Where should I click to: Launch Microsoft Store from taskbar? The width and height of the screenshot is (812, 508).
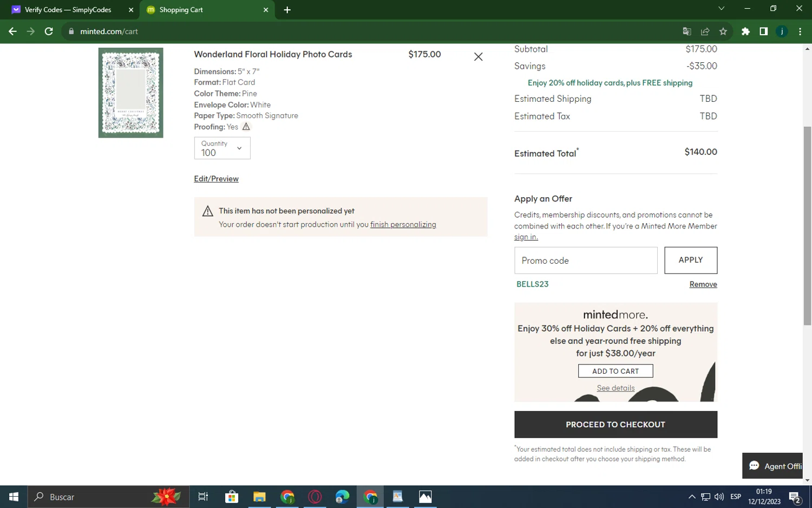[x=232, y=497]
